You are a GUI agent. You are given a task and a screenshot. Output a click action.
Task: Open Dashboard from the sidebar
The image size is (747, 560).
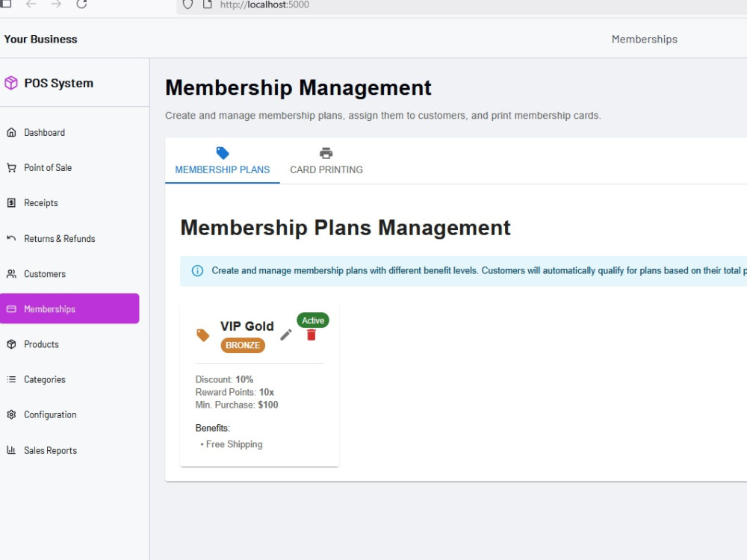pos(44,132)
